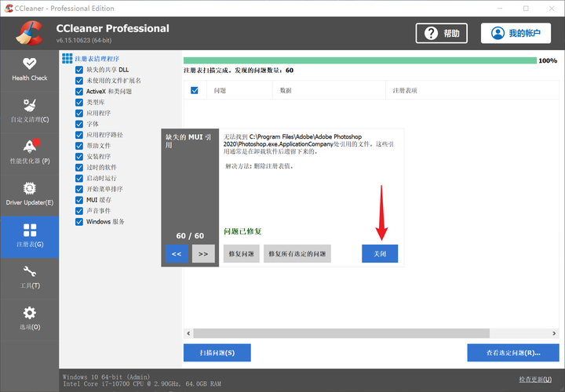
Task: Uncheck 缺失的共享 DLL checkbox
Action: click(x=79, y=70)
